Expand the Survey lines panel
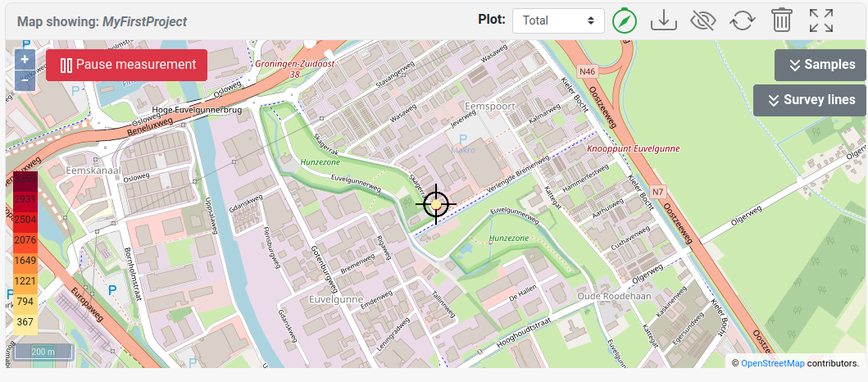The width and height of the screenshot is (868, 382). [x=809, y=100]
